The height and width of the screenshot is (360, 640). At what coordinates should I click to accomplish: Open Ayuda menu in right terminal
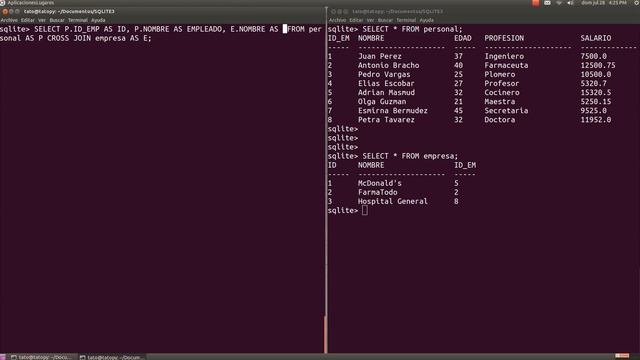click(x=427, y=20)
